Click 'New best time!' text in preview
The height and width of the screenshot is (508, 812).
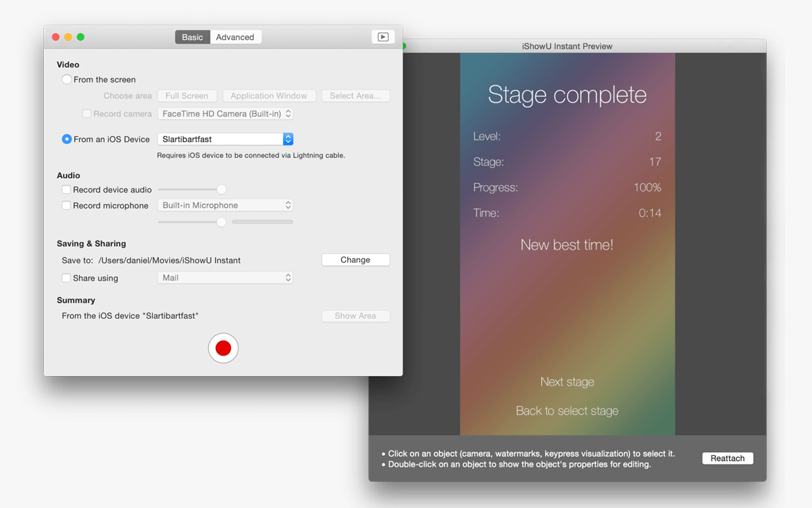point(567,245)
